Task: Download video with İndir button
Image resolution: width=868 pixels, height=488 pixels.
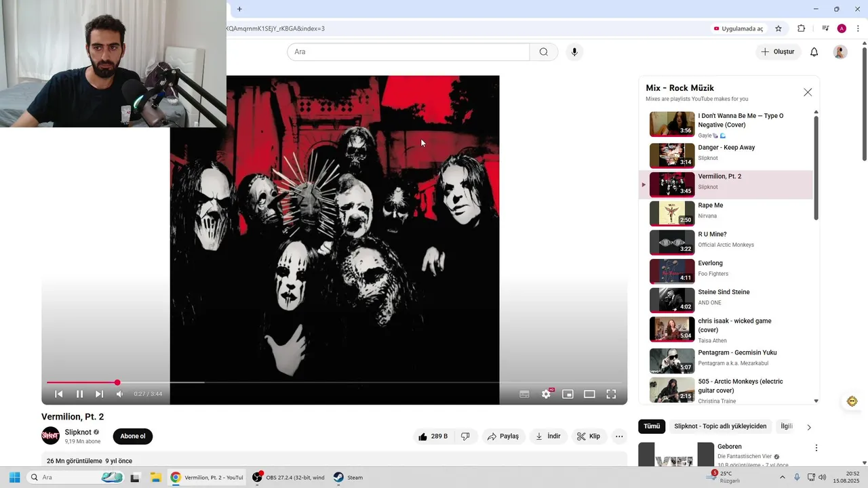Action: tap(548, 436)
